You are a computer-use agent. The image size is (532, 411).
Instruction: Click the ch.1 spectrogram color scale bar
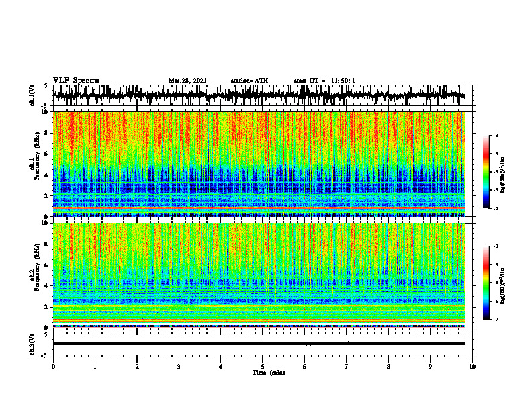(486, 172)
